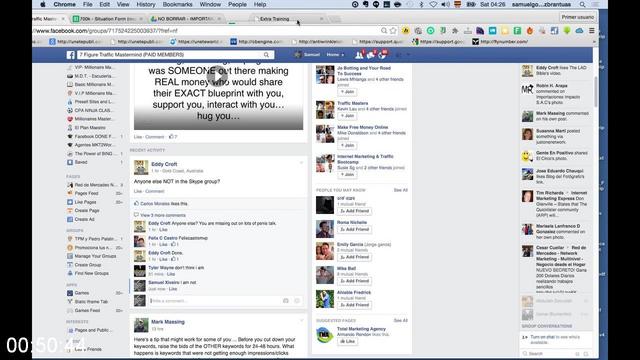Click the Facebook logo icon

(x=71, y=55)
